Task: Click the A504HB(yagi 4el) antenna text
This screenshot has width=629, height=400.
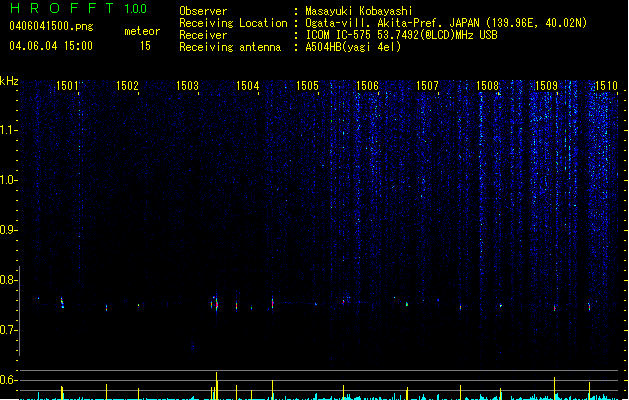Action: [x=353, y=47]
